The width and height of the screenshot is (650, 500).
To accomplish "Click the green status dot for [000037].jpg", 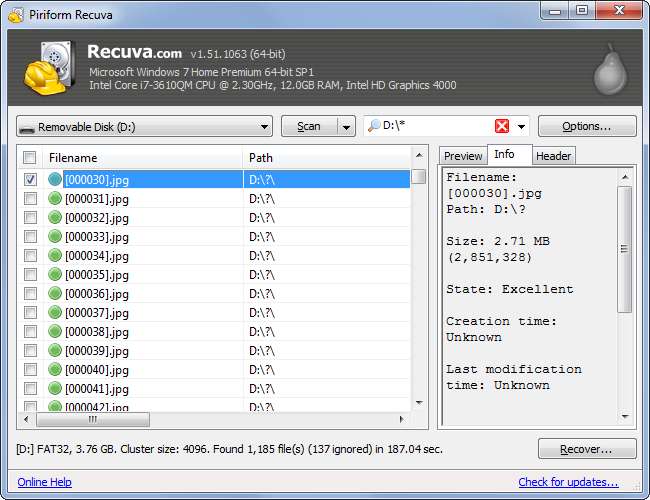I will click(55, 312).
